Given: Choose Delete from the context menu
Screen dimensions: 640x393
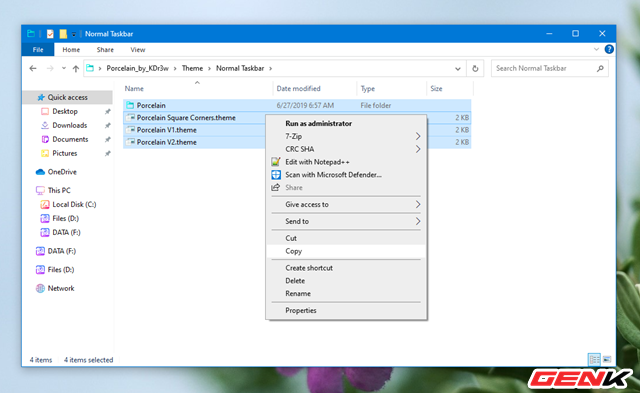Looking at the screenshot, I should pyautogui.click(x=346, y=281).
